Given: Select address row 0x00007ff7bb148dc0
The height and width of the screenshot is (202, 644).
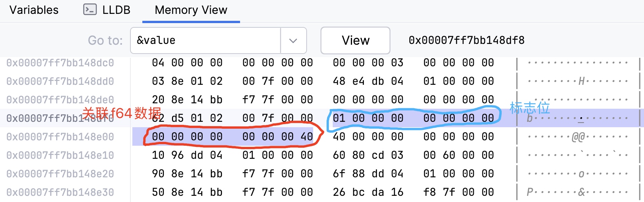Looking at the screenshot, I should click(60, 63).
